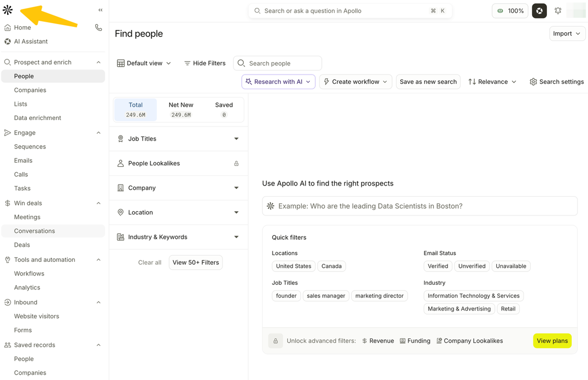Click the locked People Lookalikes filter
Viewport: 588px width, 380px height.
click(179, 163)
